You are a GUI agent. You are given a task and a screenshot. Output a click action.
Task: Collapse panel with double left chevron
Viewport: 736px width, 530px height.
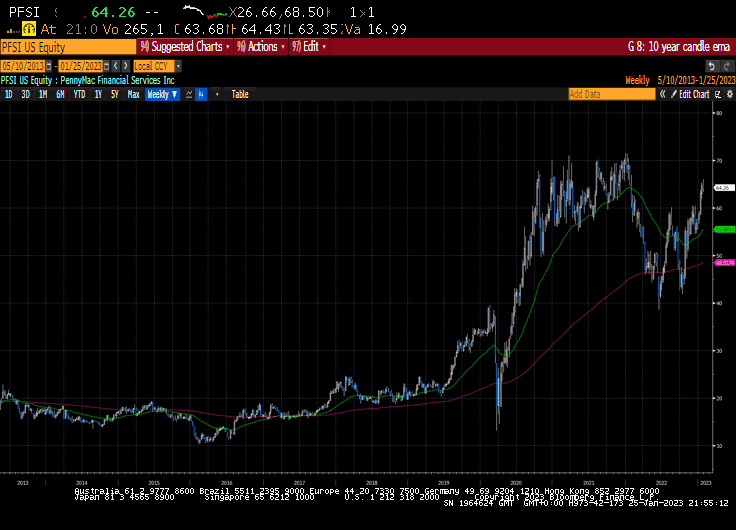(x=662, y=94)
